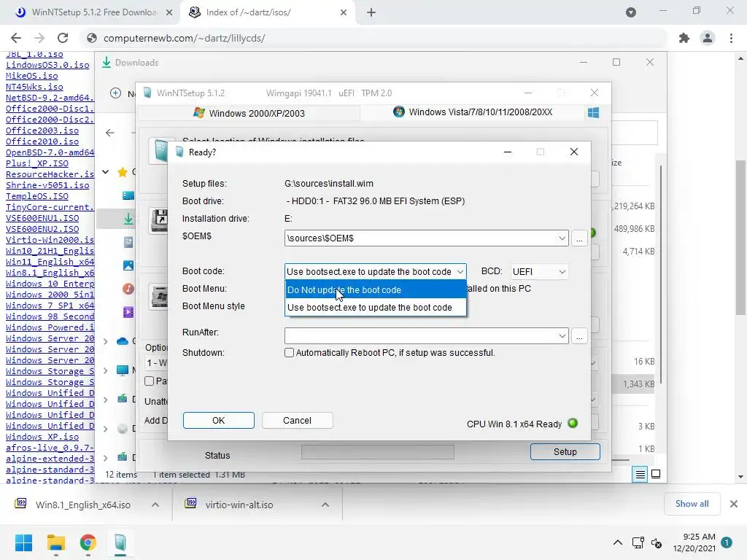Open the Boot code combo box

[x=376, y=271]
